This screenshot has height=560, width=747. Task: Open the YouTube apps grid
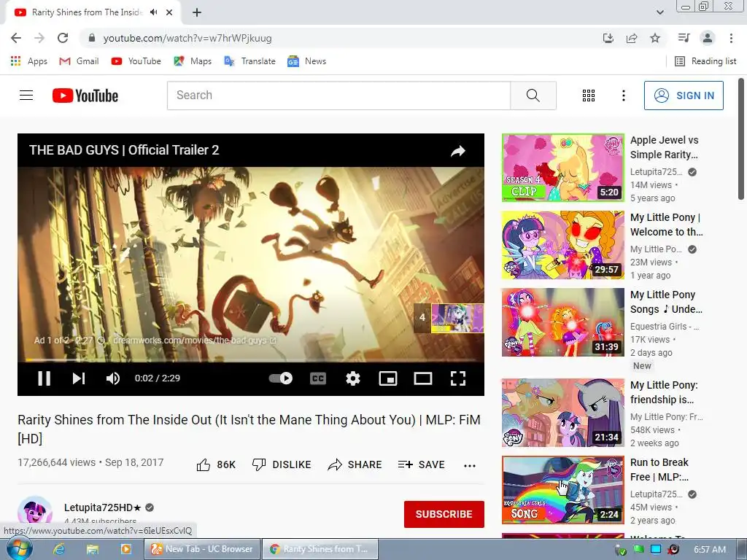tap(589, 96)
